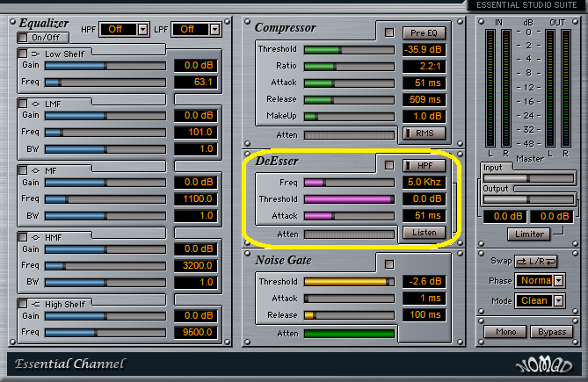Adjust the MF Freq slider
Image resolution: width=588 pixels, height=382 pixels.
tap(105, 199)
